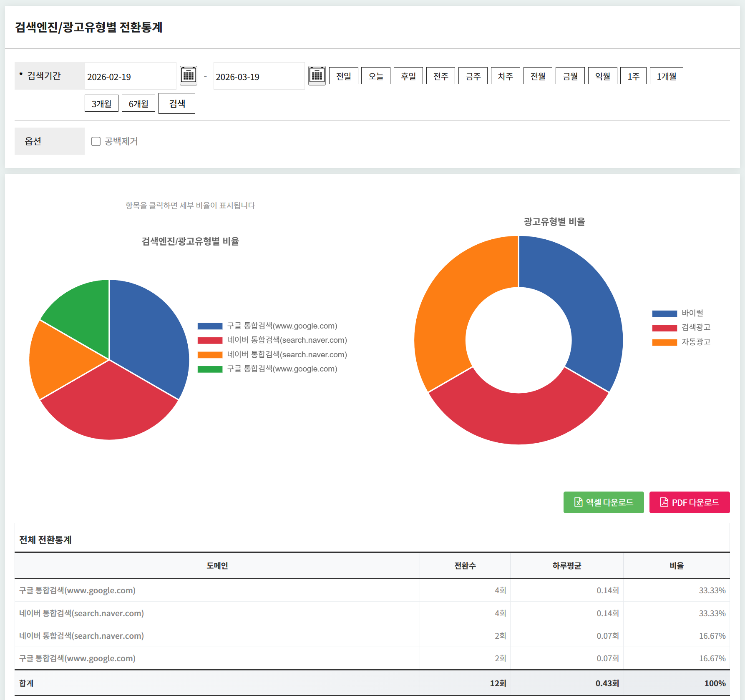Enable the 공백제거 checkbox
The width and height of the screenshot is (745, 700).
(x=96, y=141)
